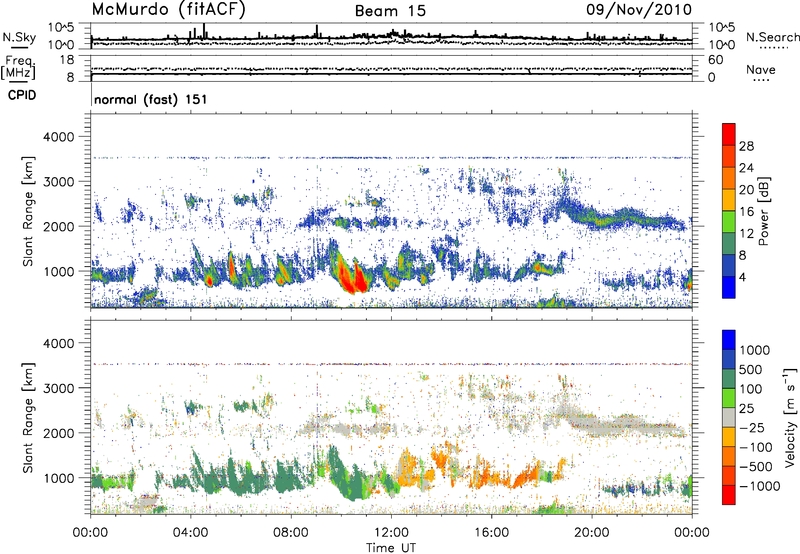Screen dimensions: 800x554
Task: Click the 100 velocity colorbar label
Action: [751, 389]
